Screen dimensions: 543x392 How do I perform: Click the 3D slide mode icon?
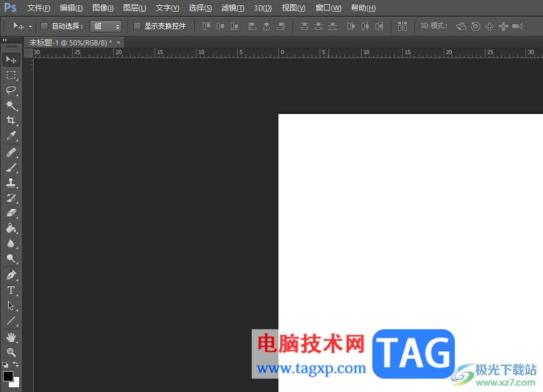coord(503,26)
